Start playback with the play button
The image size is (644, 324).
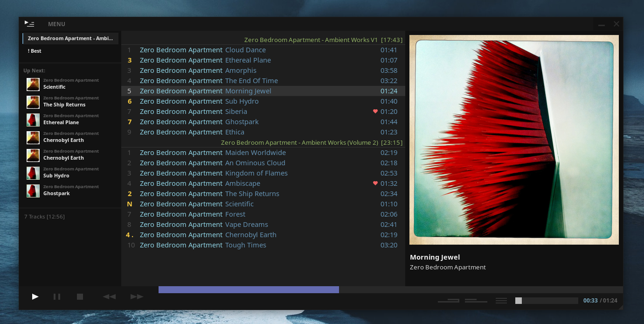coord(35,296)
